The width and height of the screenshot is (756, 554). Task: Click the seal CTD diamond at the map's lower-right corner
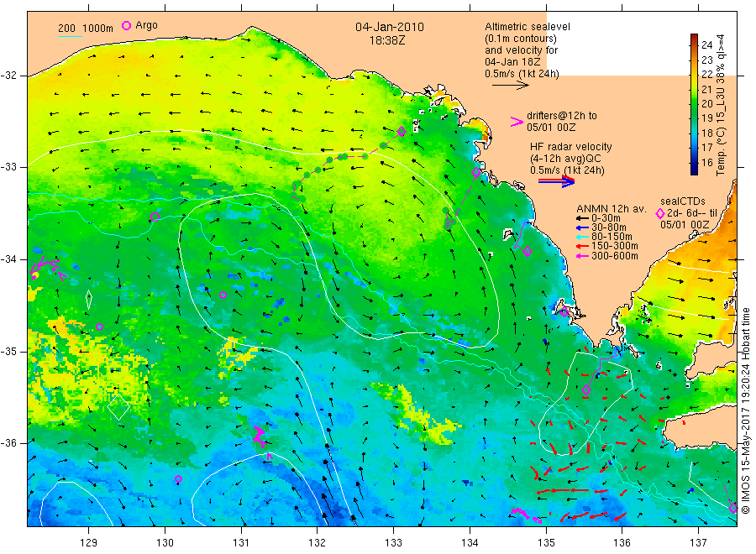pos(732,508)
